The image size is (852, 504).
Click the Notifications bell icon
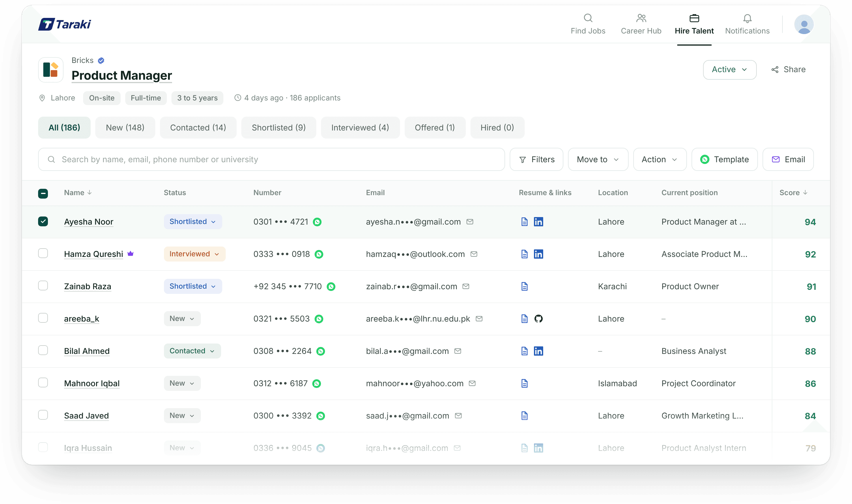click(x=747, y=18)
